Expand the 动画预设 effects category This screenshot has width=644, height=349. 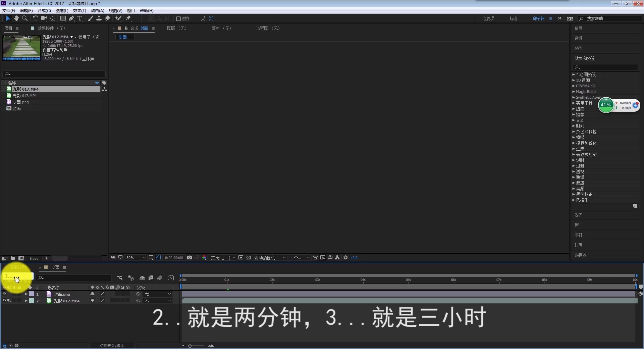(574, 74)
